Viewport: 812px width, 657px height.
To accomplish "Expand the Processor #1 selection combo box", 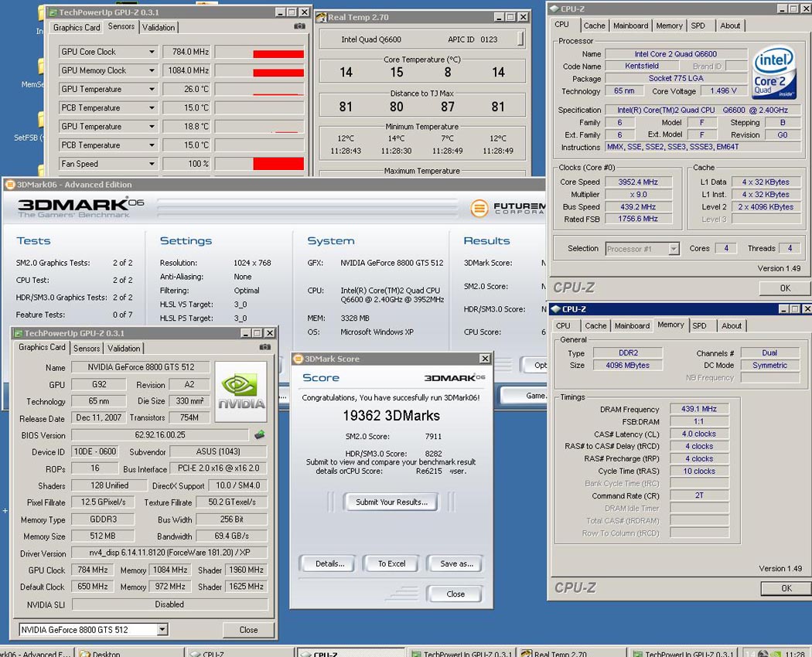I will [x=674, y=249].
